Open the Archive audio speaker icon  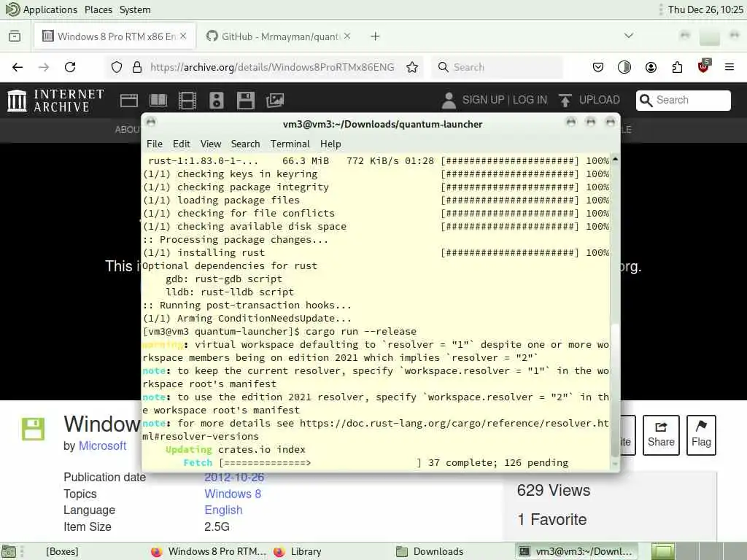(216, 101)
